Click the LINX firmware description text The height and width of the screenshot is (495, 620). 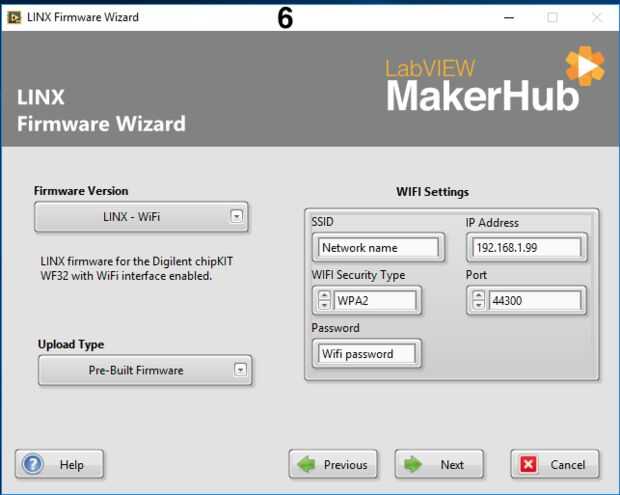coord(137,268)
